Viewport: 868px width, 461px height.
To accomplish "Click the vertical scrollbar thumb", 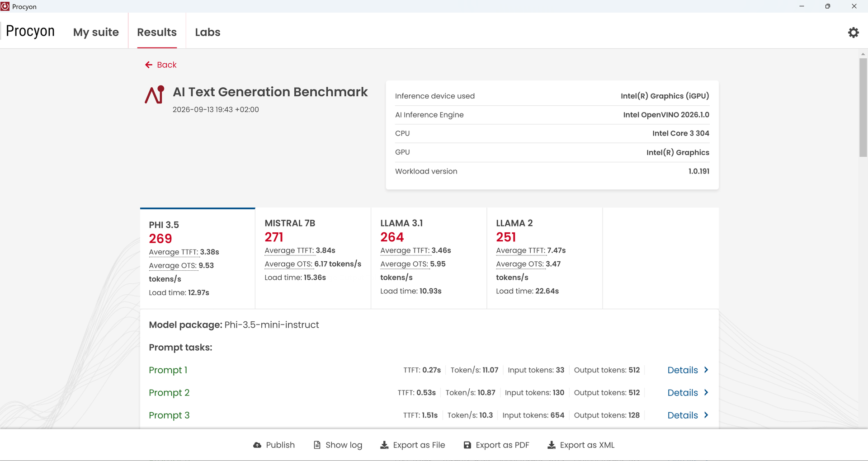I will [x=863, y=108].
